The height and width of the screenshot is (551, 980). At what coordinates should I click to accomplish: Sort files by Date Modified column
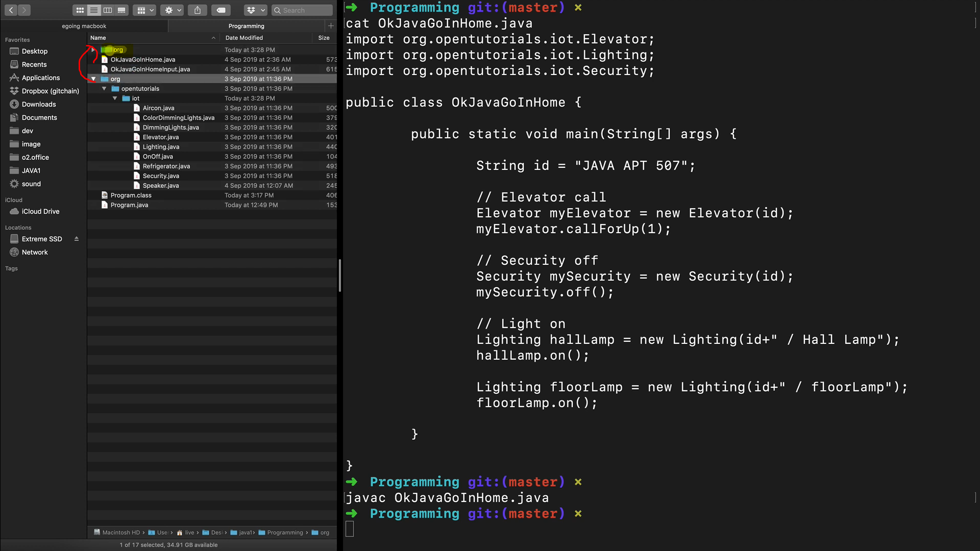pos(244,38)
